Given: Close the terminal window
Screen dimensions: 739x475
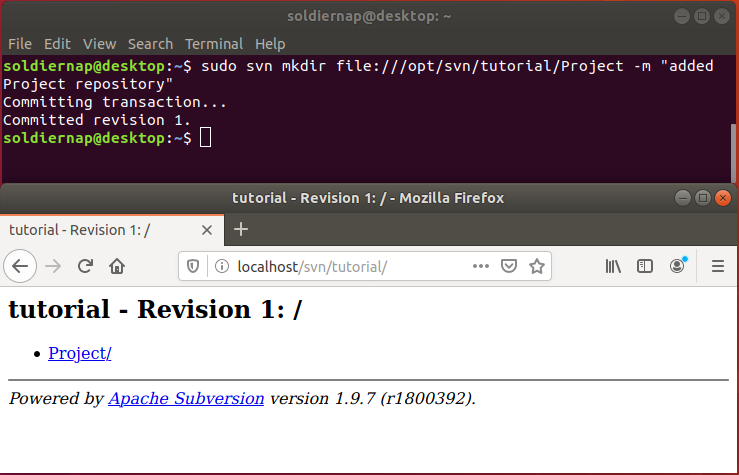Looking at the screenshot, I should coord(722,16).
